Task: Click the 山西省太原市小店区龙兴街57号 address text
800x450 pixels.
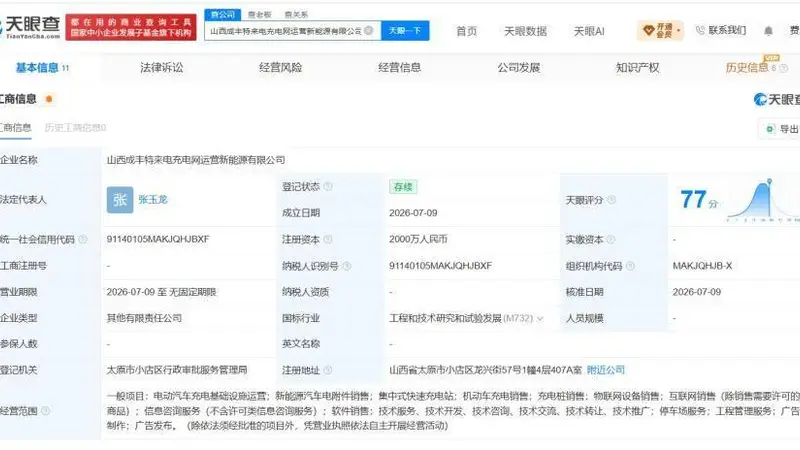Action: [x=485, y=370]
